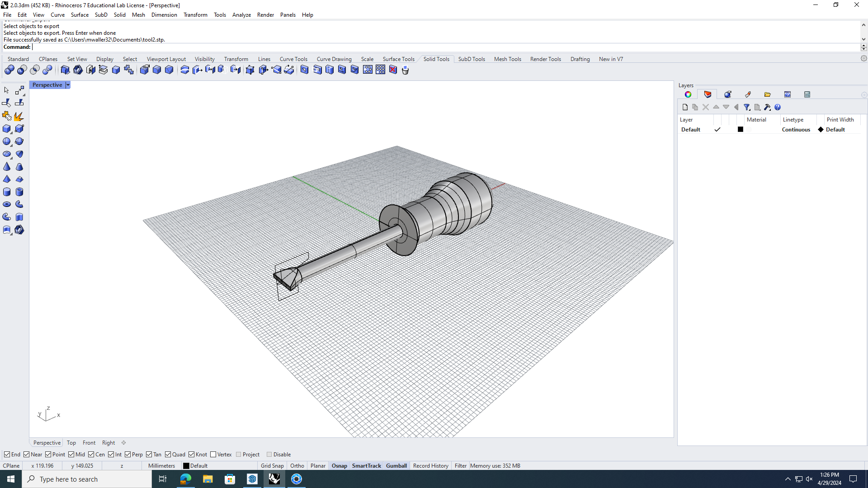Viewport: 868px width, 488px height.
Task: Uncheck the End osnap checkbox
Action: pyautogui.click(x=7, y=455)
